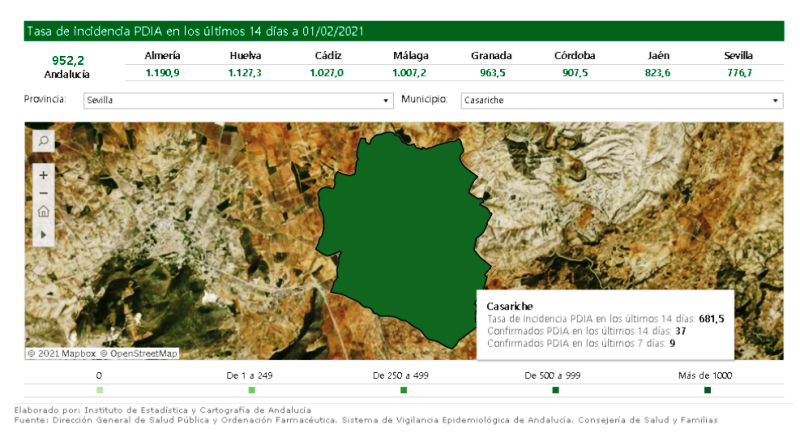The height and width of the screenshot is (433, 800).
Task: Click the map search magnifier icon
Action: pyautogui.click(x=43, y=142)
